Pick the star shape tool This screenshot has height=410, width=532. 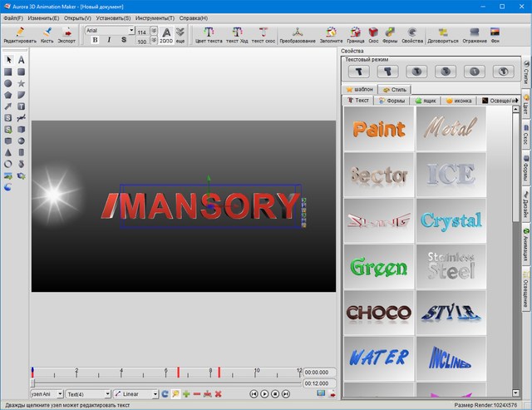[x=21, y=83]
